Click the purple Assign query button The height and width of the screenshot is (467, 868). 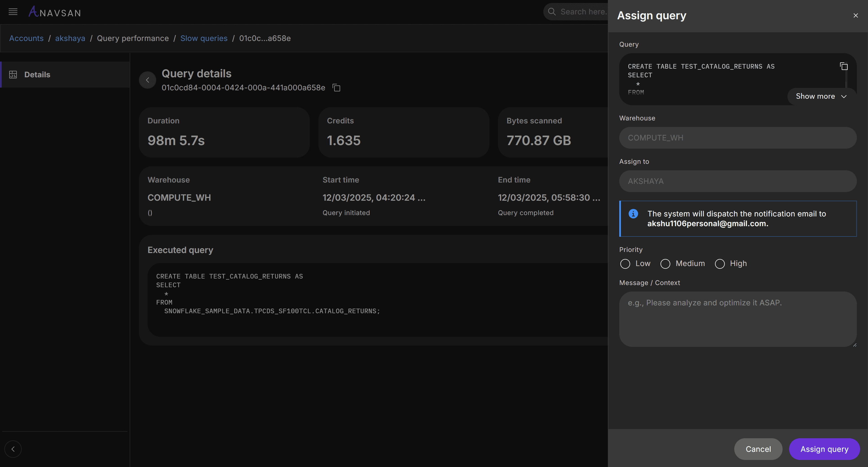coord(824,449)
